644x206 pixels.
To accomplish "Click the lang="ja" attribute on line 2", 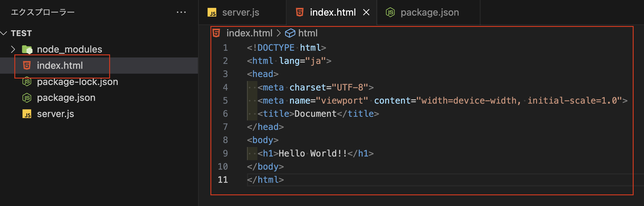I will tap(303, 61).
